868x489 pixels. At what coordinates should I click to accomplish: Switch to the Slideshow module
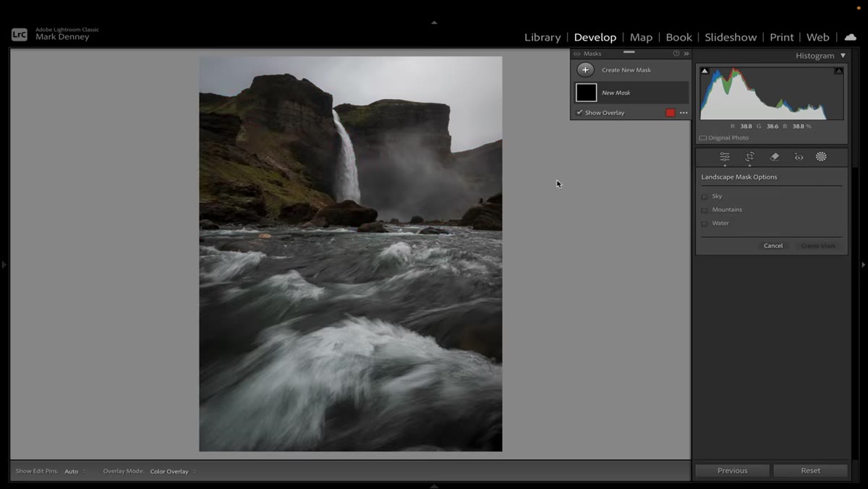point(731,38)
